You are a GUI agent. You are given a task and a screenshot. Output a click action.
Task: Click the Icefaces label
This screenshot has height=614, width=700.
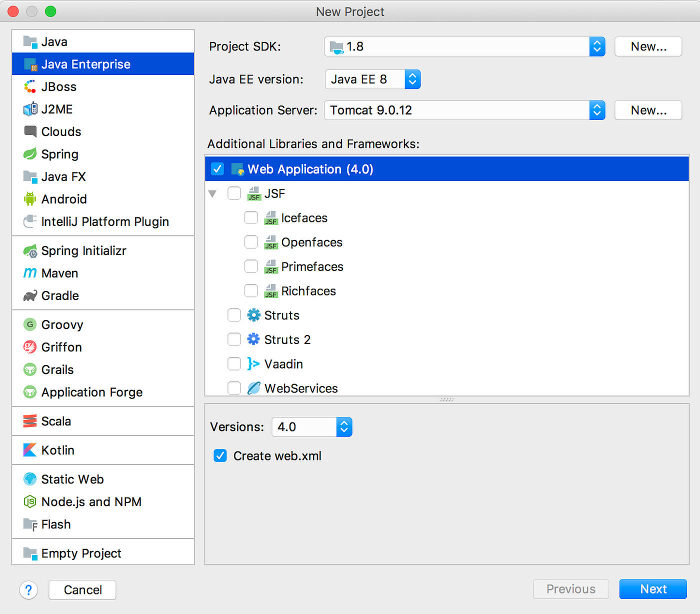click(304, 218)
